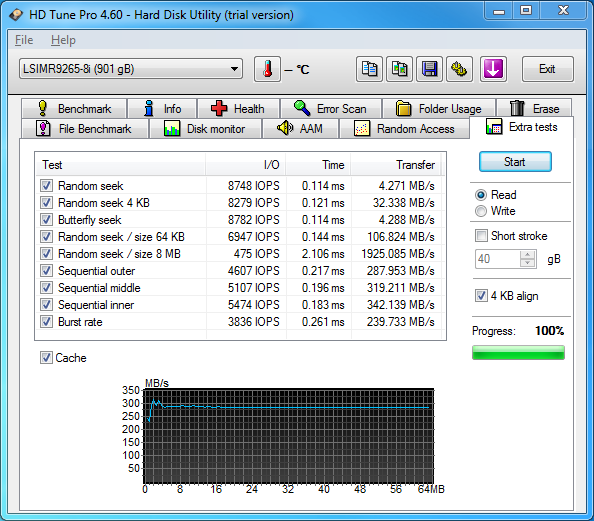
Task: Increase short stroke size with up arrow
Action: coord(527,255)
